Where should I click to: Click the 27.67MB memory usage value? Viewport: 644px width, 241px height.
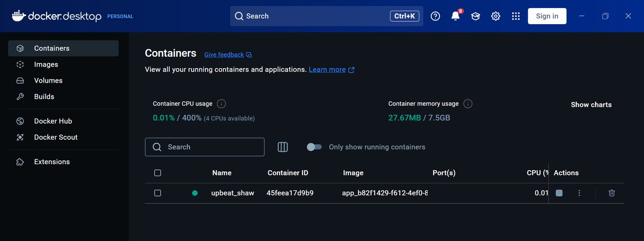[x=405, y=118]
